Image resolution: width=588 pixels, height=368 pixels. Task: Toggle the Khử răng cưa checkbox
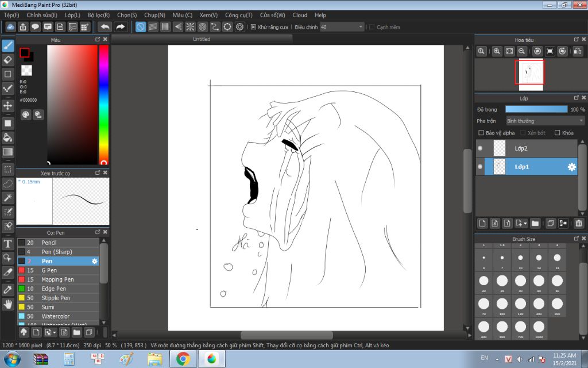pos(253,27)
